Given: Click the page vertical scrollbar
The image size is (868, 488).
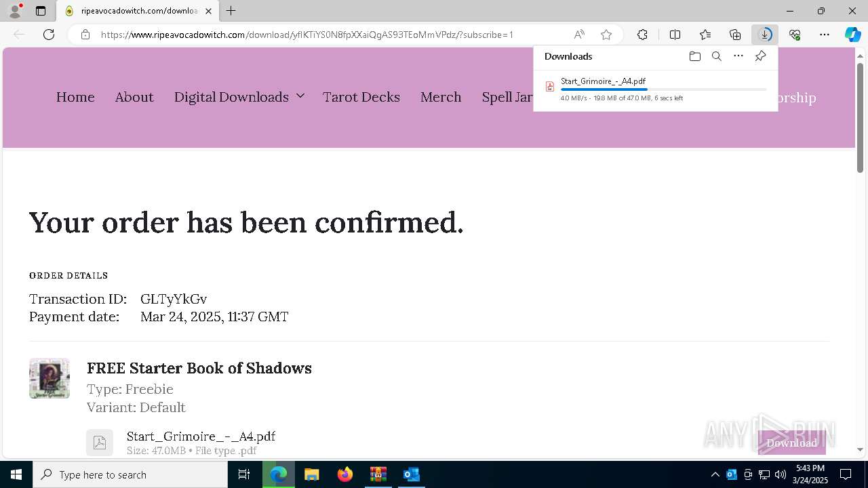Looking at the screenshot, I should tap(860, 118).
